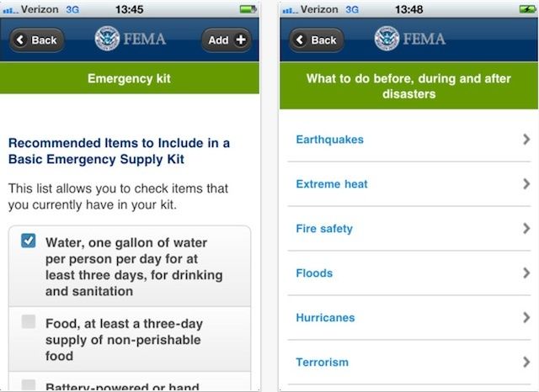Tap the plus icon on Add button
This screenshot has height=392, width=539.
240,40
